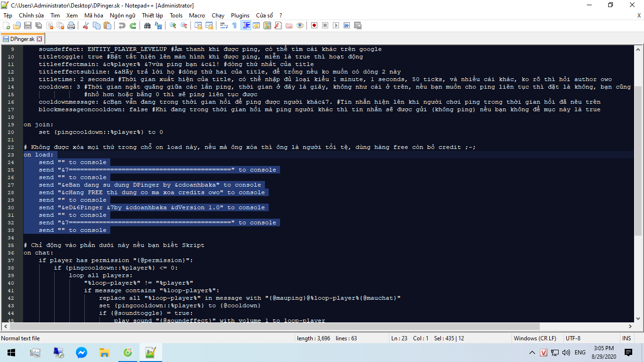Click the horizontal scrollbar left arrow
644x362 pixels.
point(6,326)
